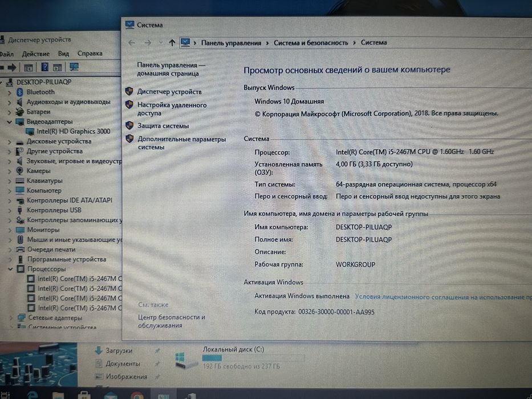532x399 pixels.
Task: Click the mice and pointing devices icon
Action: click(x=21, y=239)
